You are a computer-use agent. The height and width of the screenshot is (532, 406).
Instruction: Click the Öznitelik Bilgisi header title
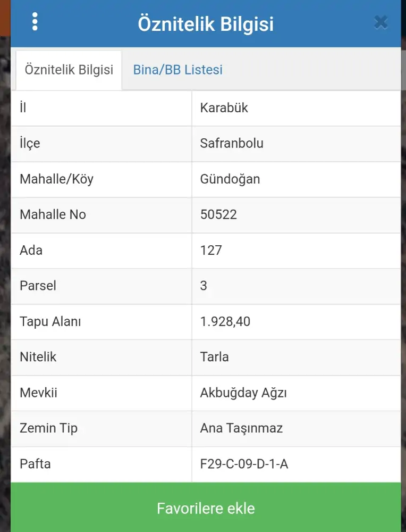pyautogui.click(x=206, y=24)
